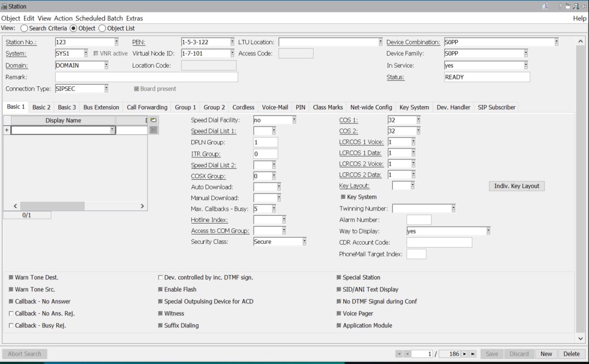This screenshot has width=589, height=364.
Task: Click the Indiv. Key Layout button
Action: 516,186
